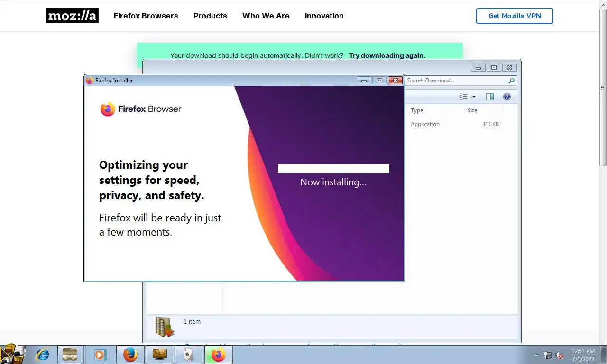Image resolution: width=607 pixels, height=364 pixels.
Task: Maximize the Downloads Explorer window
Action: pyautogui.click(x=494, y=68)
